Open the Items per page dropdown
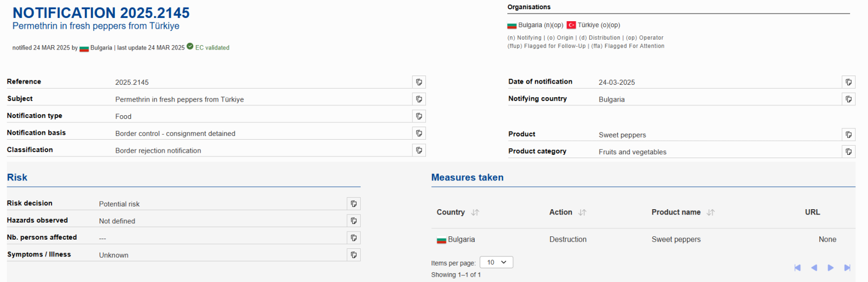This screenshot has height=282, width=868. [496, 262]
